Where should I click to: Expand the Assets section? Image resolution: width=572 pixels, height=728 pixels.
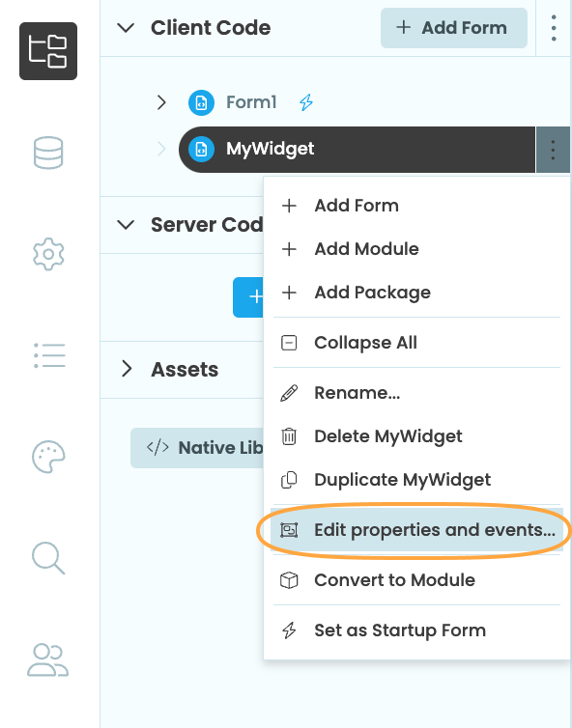[127, 369]
